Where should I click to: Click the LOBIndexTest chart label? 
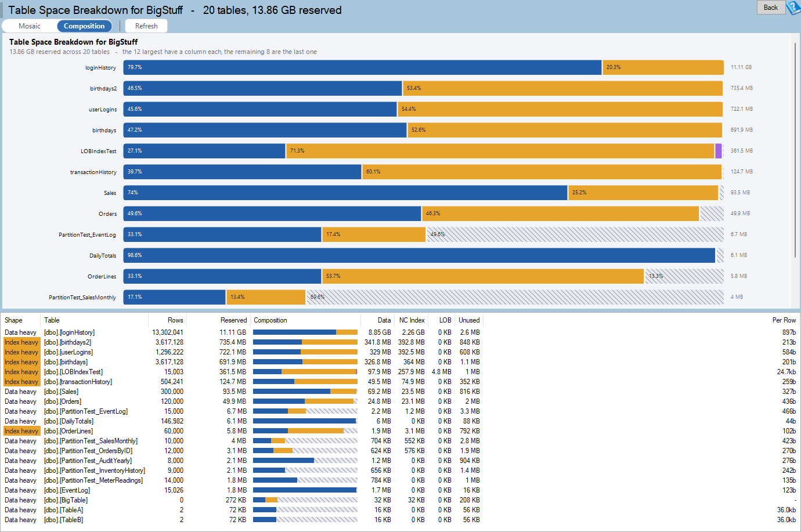tap(98, 151)
